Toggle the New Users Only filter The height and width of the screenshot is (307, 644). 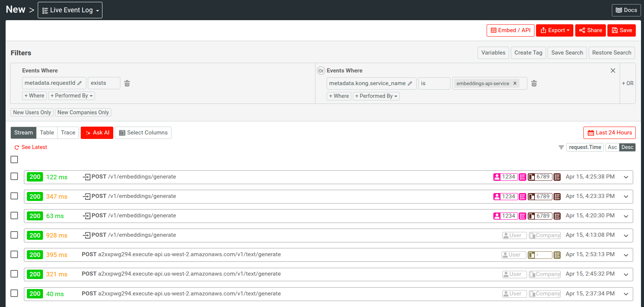coord(32,112)
